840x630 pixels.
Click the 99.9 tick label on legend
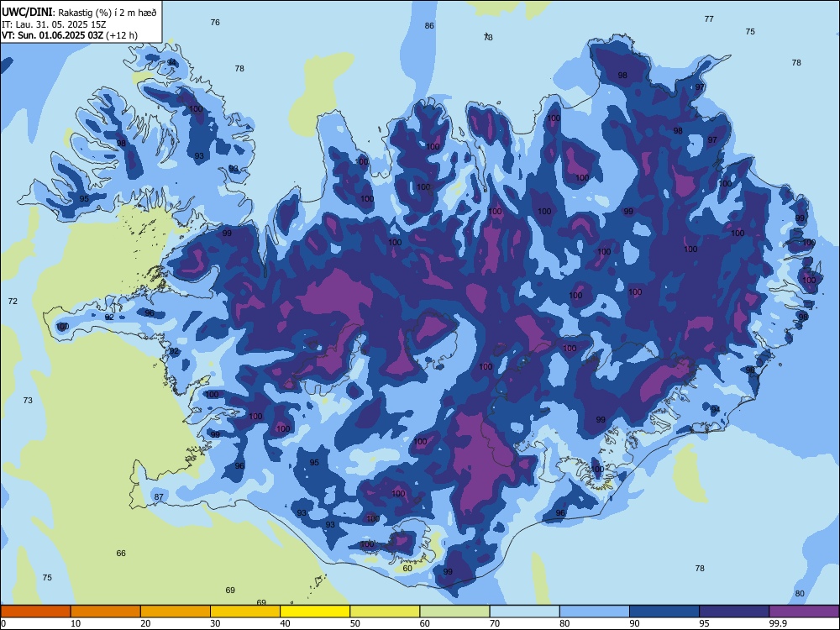pos(778,623)
